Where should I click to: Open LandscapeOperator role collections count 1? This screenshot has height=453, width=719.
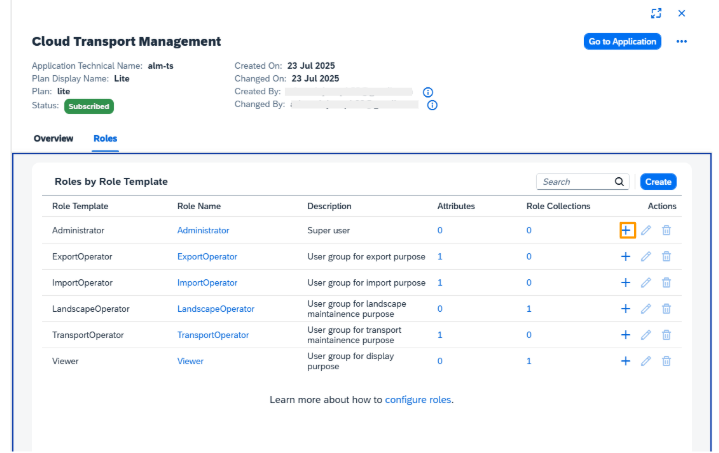(529, 309)
